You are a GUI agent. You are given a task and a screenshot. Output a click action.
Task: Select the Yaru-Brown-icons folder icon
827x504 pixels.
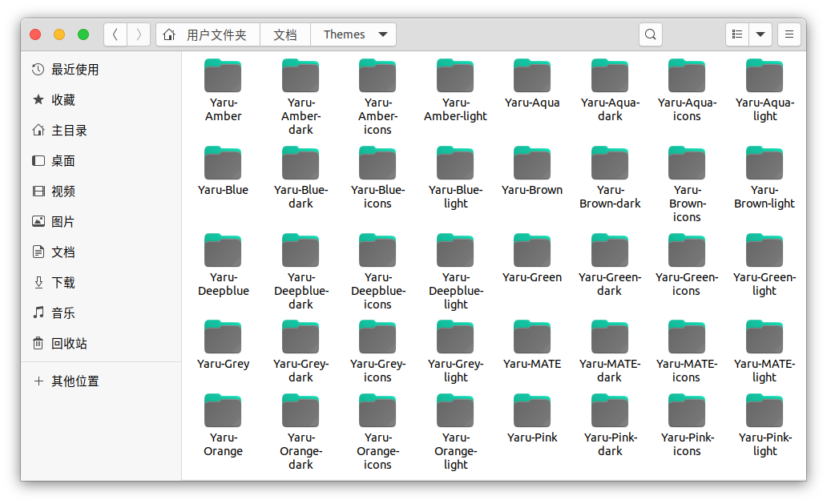pos(686,163)
